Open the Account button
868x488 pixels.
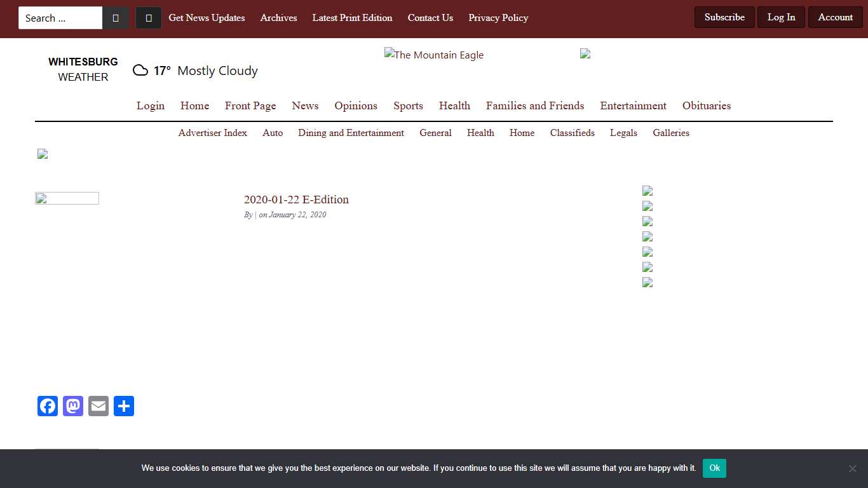[x=835, y=17]
